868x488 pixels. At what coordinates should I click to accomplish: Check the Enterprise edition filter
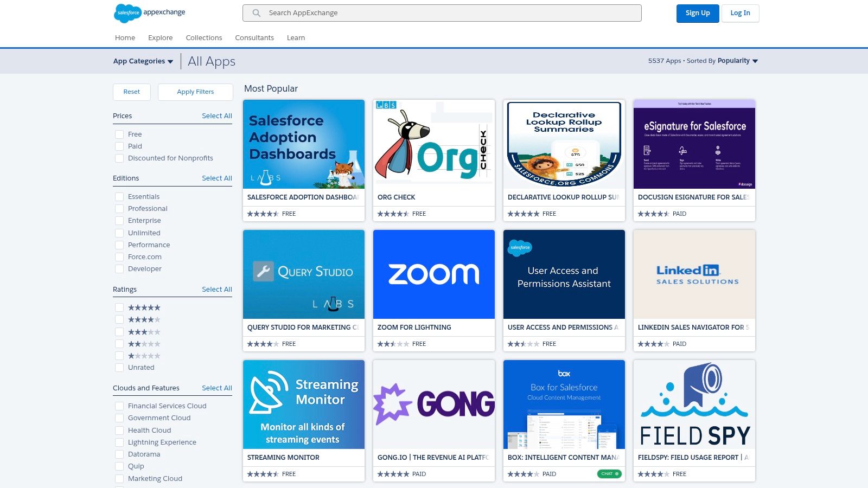(x=119, y=221)
